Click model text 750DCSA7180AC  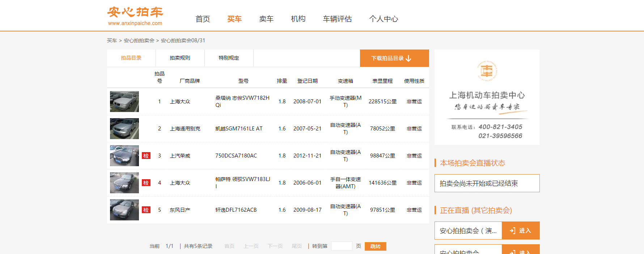[236, 156]
